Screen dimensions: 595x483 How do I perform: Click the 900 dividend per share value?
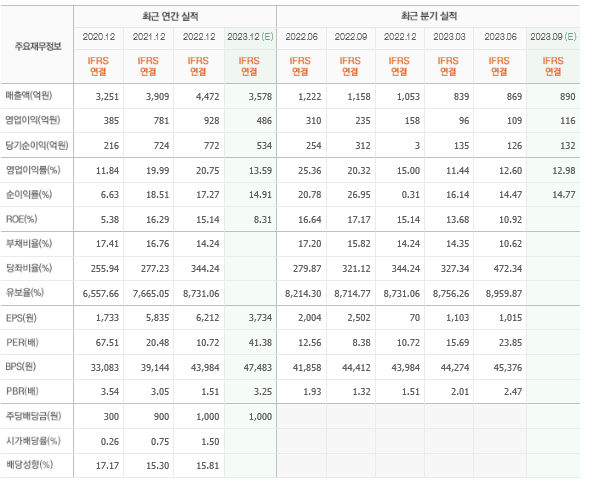161,417
